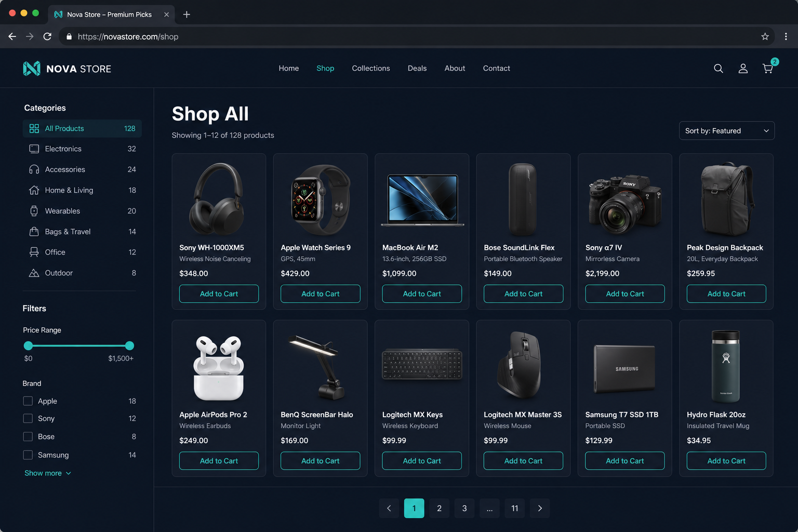Open a new browser tab
798x532 pixels.
[187, 15]
